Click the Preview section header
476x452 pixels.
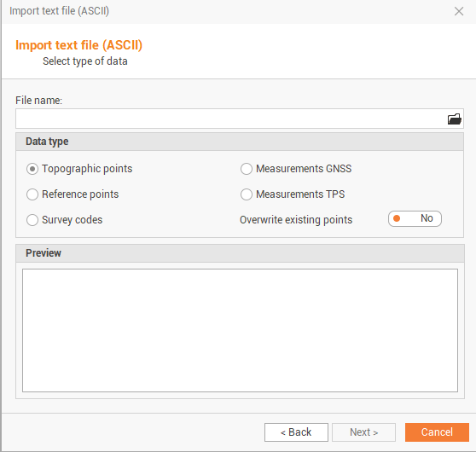click(240, 253)
